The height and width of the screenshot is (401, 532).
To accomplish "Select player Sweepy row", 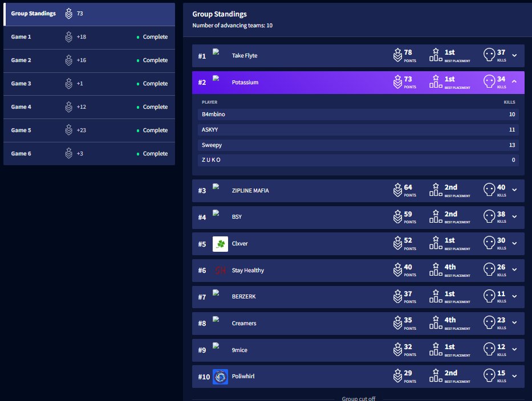I will (358, 145).
